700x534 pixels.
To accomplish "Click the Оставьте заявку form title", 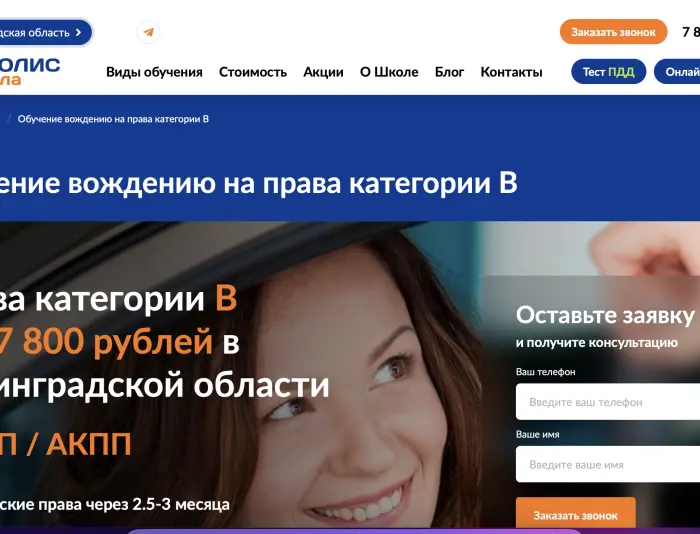I will coord(605,315).
